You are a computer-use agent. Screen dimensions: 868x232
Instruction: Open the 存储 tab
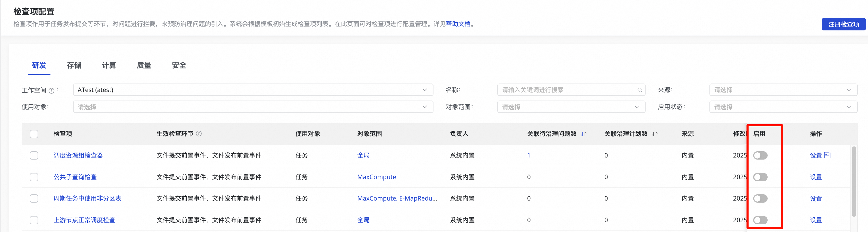74,65
